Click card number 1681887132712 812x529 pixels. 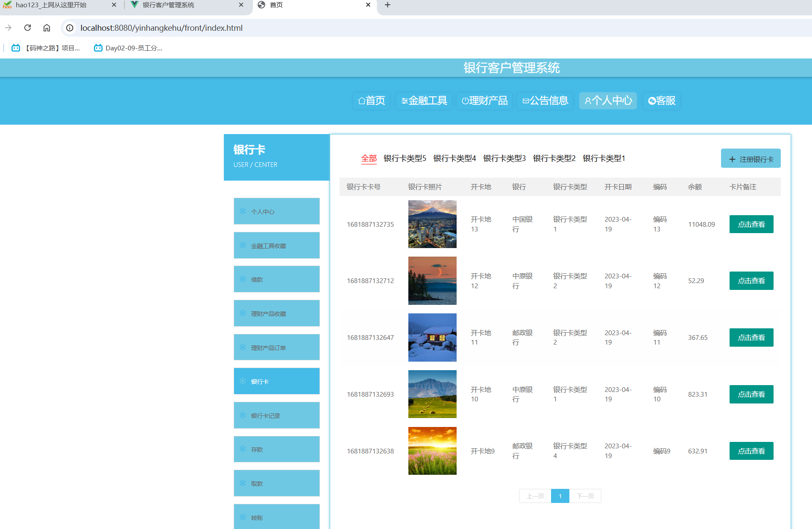(370, 281)
